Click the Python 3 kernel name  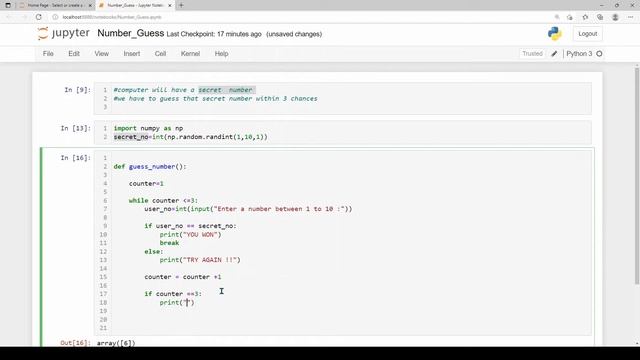click(579, 54)
